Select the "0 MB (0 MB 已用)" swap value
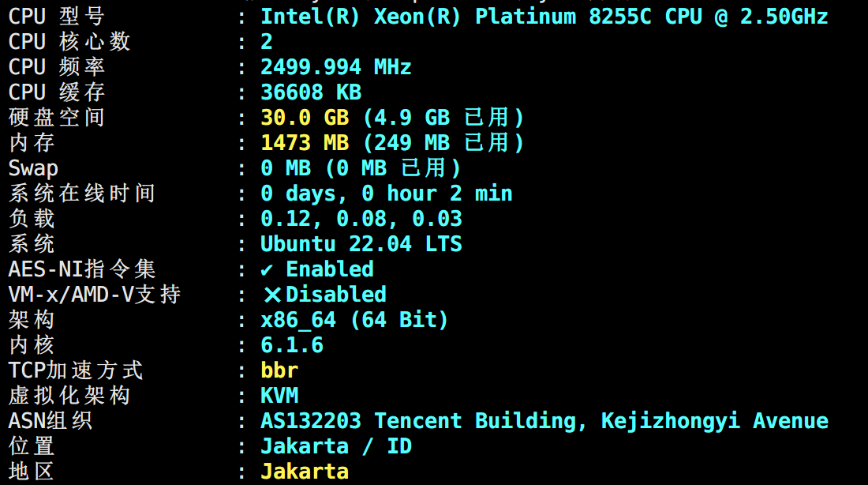Image resolution: width=868 pixels, height=485 pixels. (361, 168)
